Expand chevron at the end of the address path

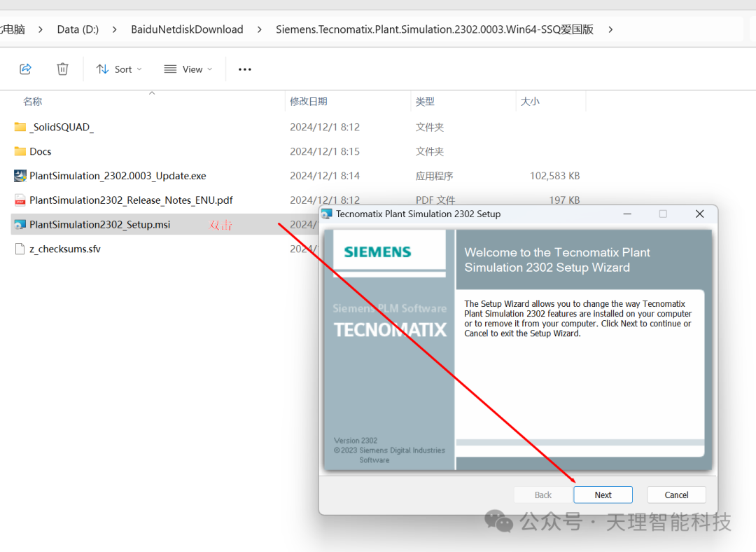610,29
